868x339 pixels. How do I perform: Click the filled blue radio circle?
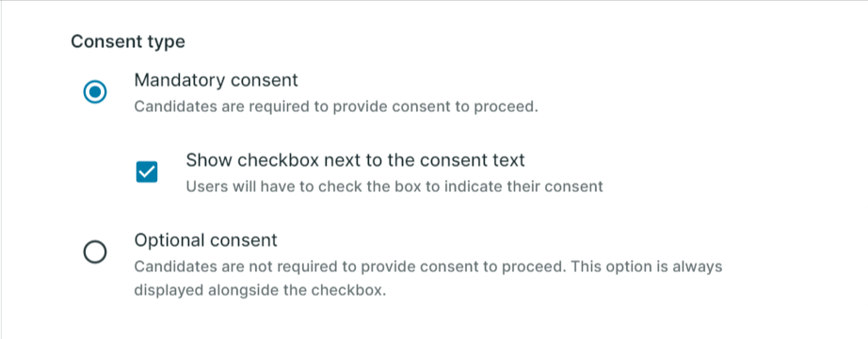95,92
